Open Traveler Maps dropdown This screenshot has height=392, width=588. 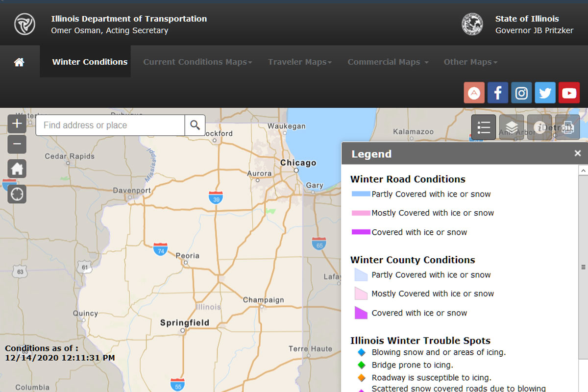[x=300, y=62]
